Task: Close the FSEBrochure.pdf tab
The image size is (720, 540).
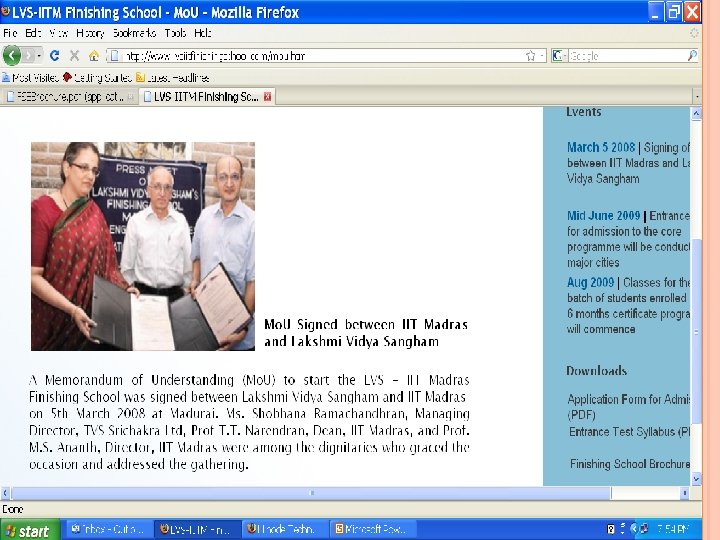Action: pos(130,97)
